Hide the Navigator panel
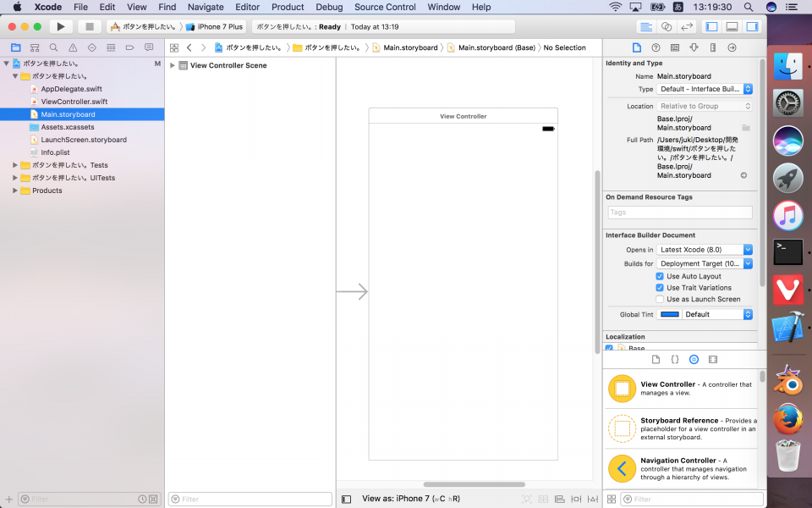The width and height of the screenshot is (812, 508). (x=711, y=27)
